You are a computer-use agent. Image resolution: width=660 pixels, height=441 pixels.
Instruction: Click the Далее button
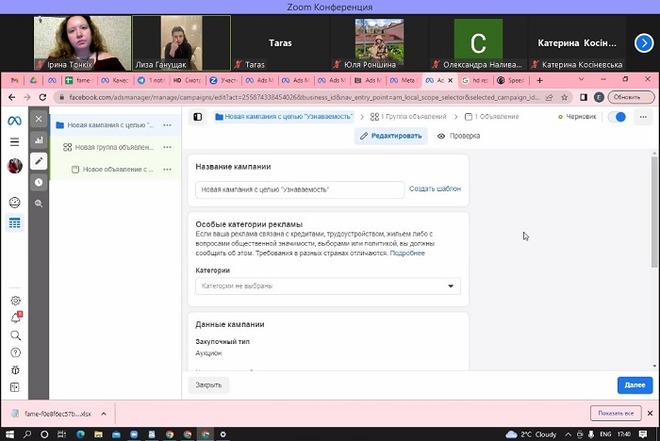(x=635, y=384)
